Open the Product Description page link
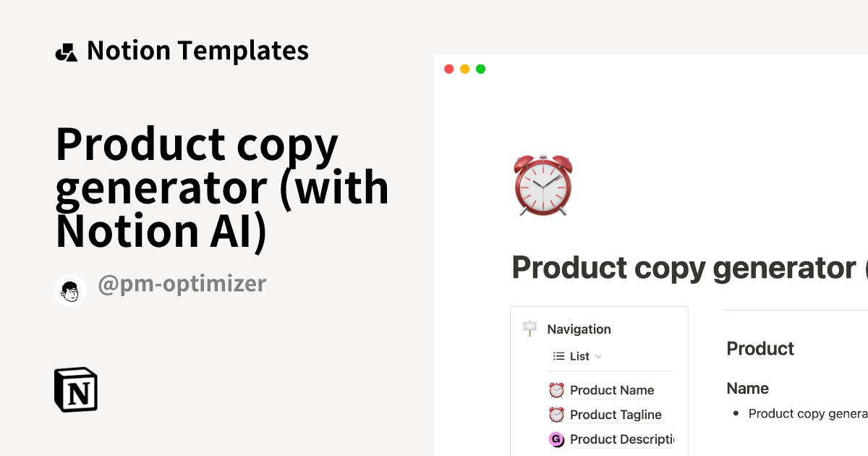This screenshot has height=456, width=868. pos(621,439)
